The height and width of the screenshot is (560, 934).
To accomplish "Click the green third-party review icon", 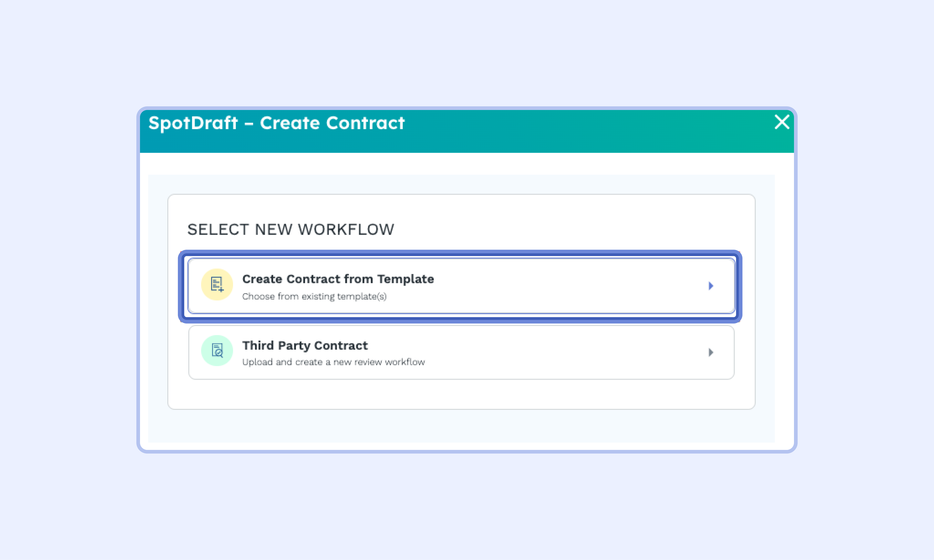I will pyautogui.click(x=217, y=351).
